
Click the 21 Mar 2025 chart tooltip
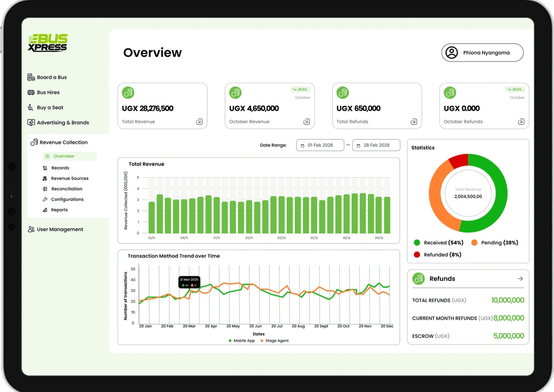click(189, 282)
